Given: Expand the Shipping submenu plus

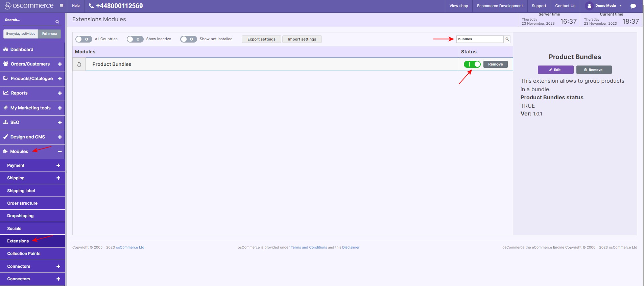Looking at the screenshot, I should 58,178.
